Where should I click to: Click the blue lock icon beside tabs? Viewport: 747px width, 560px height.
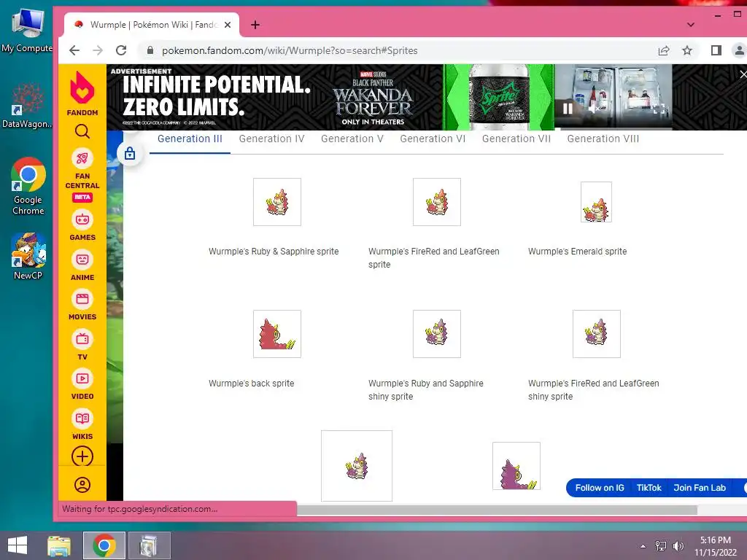point(130,153)
